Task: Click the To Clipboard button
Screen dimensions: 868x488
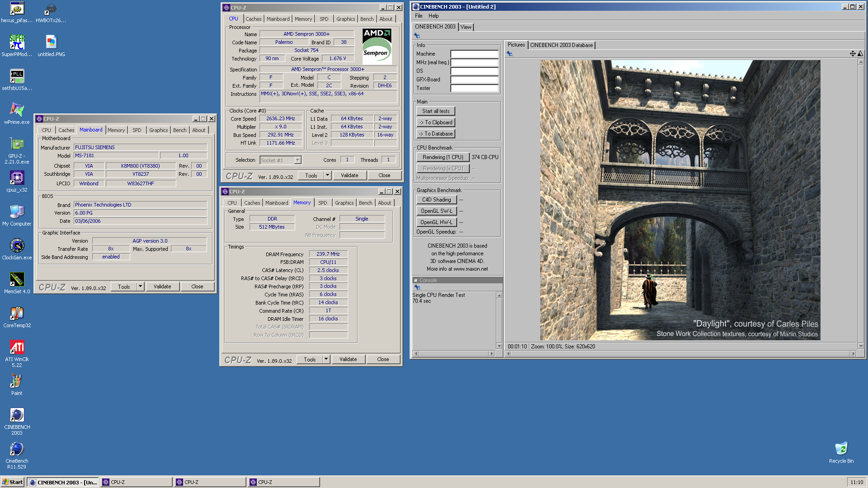Action: (436, 122)
